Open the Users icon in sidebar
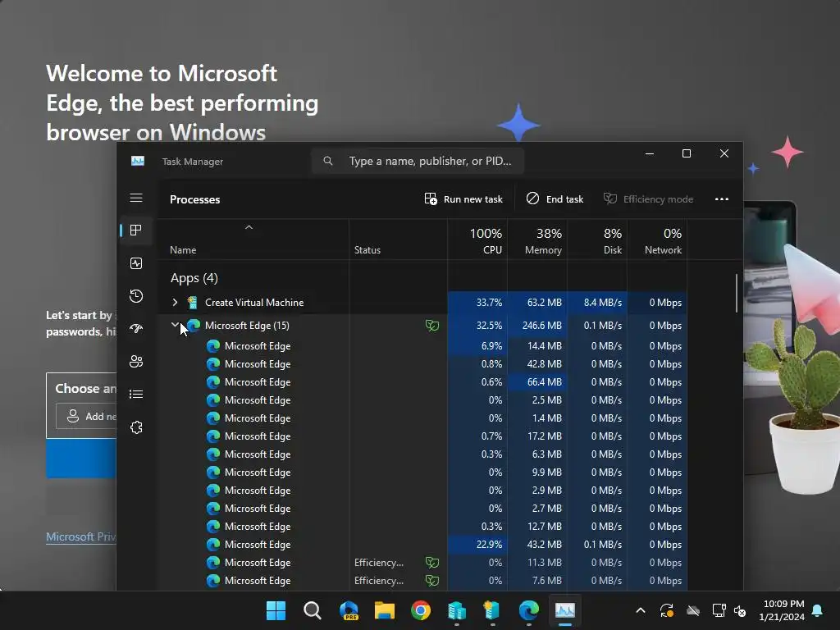The image size is (840, 630). [x=136, y=362]
